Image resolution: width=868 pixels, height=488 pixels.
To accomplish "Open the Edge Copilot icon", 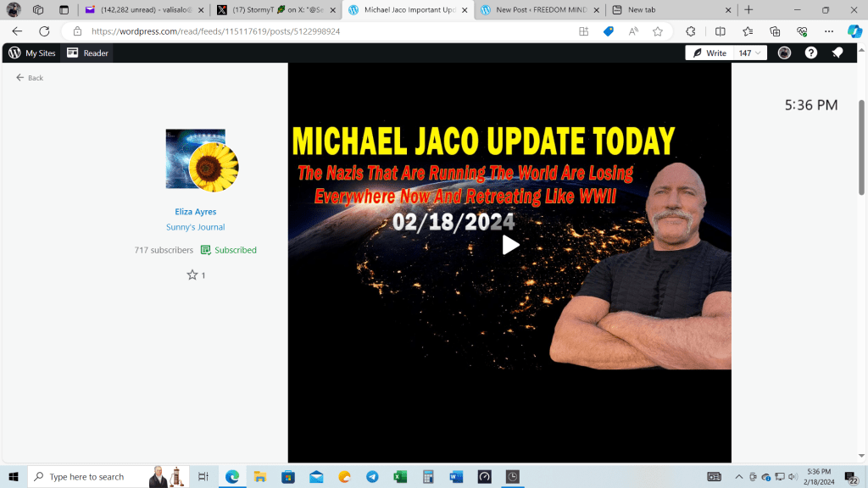I will [854, 31].
